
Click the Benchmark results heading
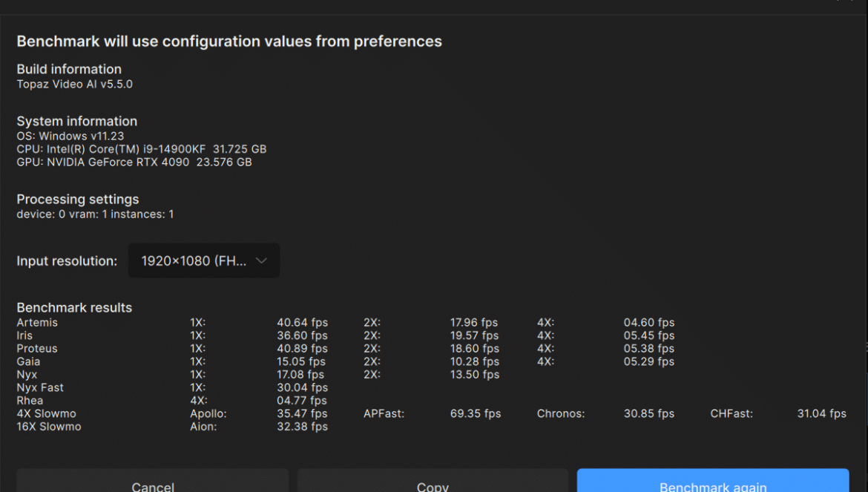[74, 308]
